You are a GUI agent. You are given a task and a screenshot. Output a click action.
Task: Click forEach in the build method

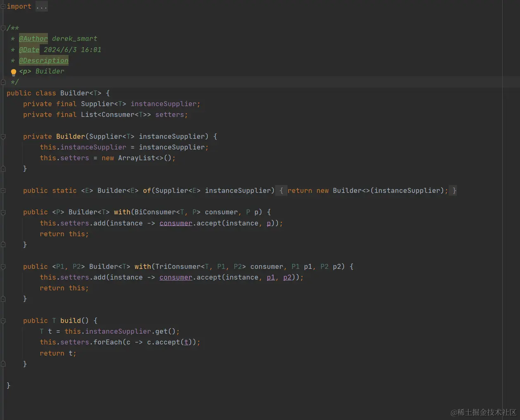pos(108,342)
